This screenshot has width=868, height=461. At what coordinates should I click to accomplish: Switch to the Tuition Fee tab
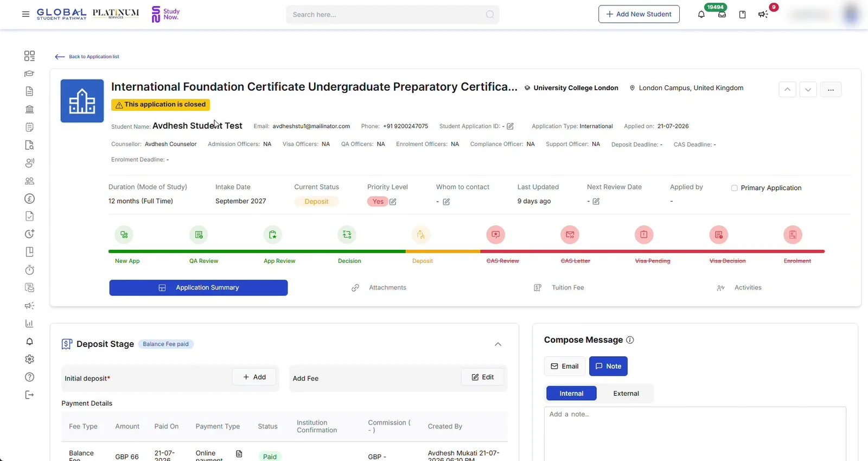pyautogui.click(x=559, y=288)
